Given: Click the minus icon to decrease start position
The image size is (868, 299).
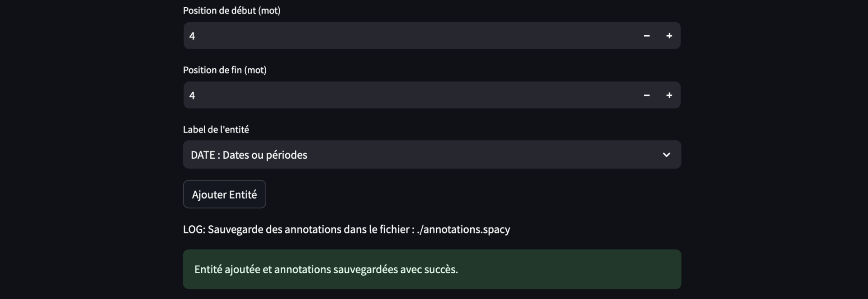Looking at the screenshot, I should (646, 35).
